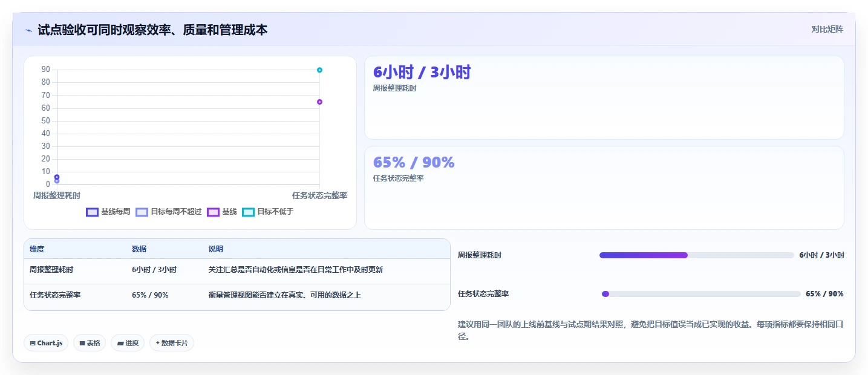Click the 90 y-axis tick label
The width and height of the screenshot is (868, 375).
point(46,70)
